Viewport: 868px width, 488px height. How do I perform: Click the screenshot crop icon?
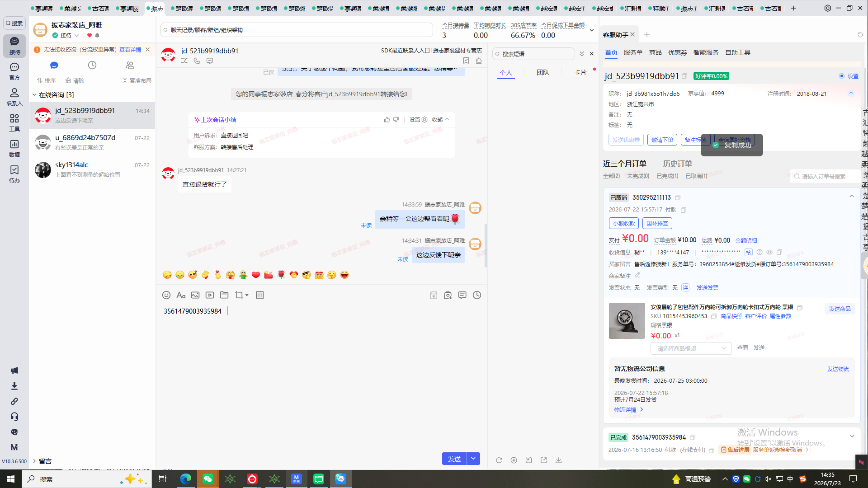coord(239,295)
